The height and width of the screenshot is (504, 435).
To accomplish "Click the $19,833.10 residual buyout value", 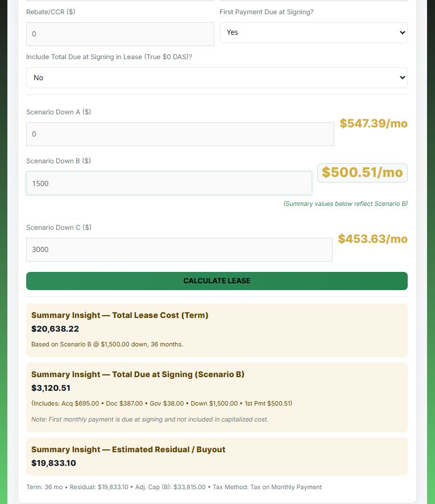I will [53, 463].
